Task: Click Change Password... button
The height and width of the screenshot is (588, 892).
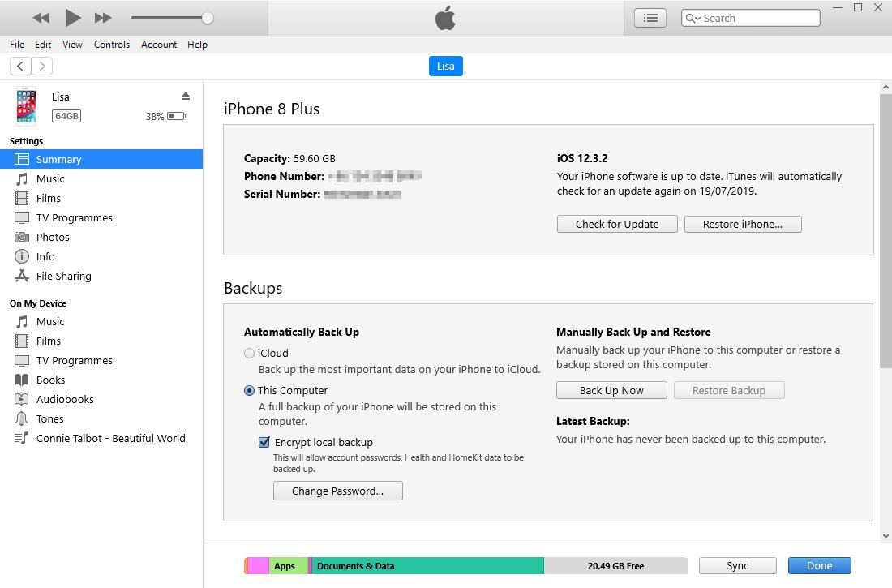Action: click(338, 491)
